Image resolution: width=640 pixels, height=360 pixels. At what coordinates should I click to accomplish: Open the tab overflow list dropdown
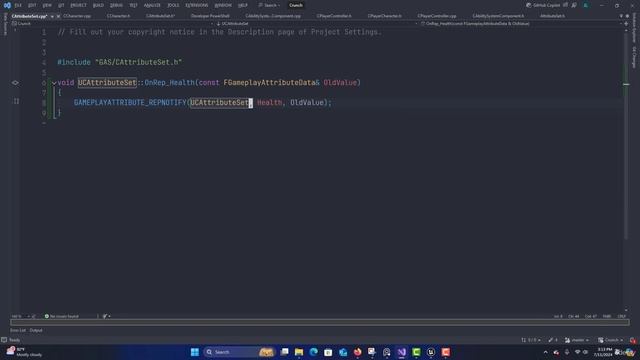pyautogui.click(x=621, y=16)
